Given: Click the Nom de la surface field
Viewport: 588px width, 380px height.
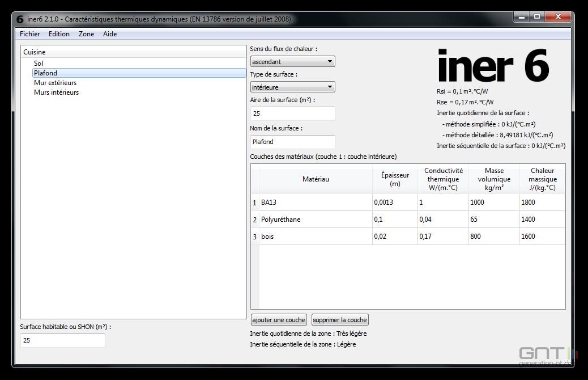Looking at the screenshot, I should point(292,142).
